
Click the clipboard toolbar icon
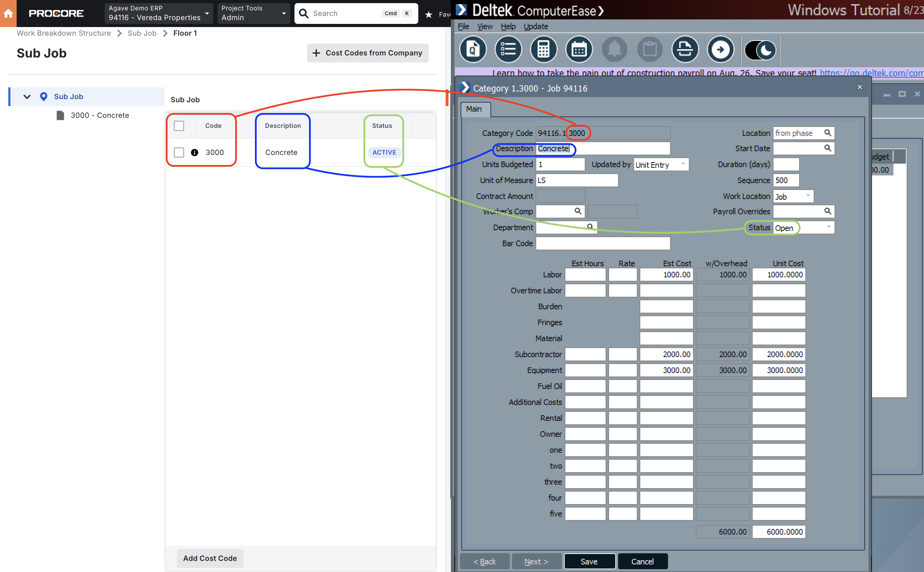click(650, 49)
